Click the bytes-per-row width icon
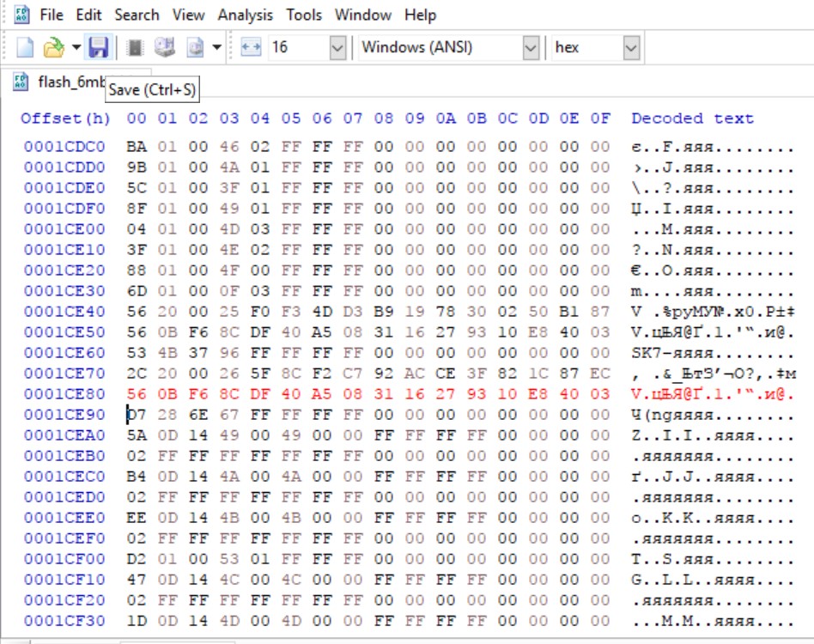This screenshot has width=814, height=644. [250, 47]
